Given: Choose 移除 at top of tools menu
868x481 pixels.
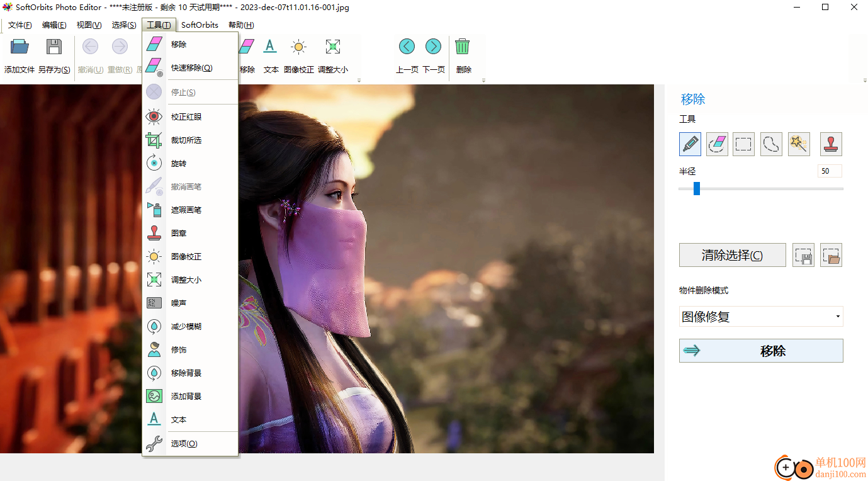Looking at the screenshot, I should 190,44.
